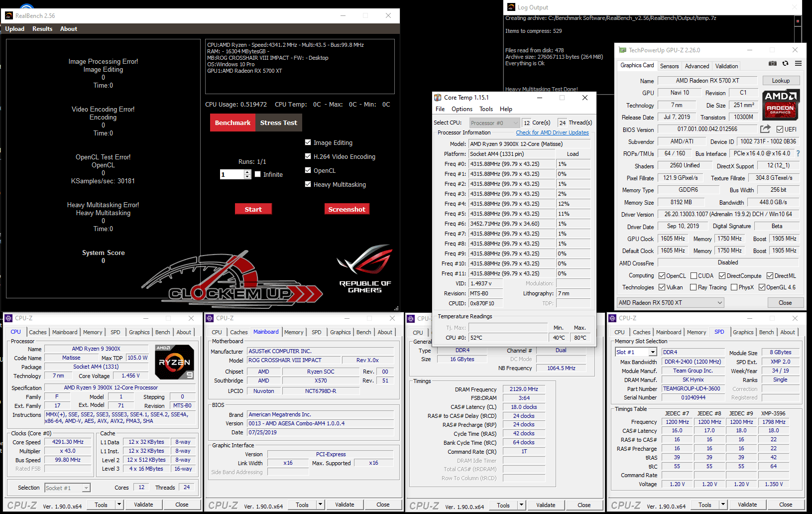This screenshot has width=812, height=514.
Task: Click Check for AMD Driver Updates link
Action: pyautogui.click(x=552, y=132)
